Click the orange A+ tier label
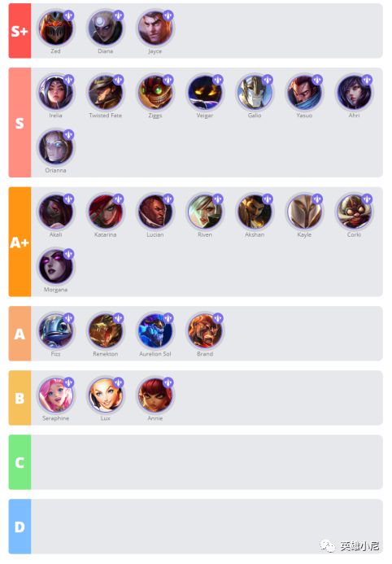 point(20,242)
